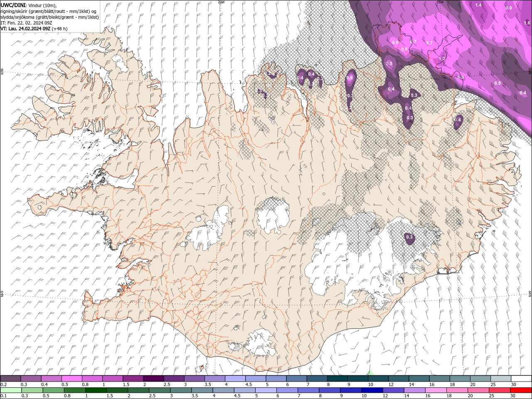Screen dimensions: 532x399
Task: Choose the lower legend swatch labeled 4
Action: (x=223, y=390)
